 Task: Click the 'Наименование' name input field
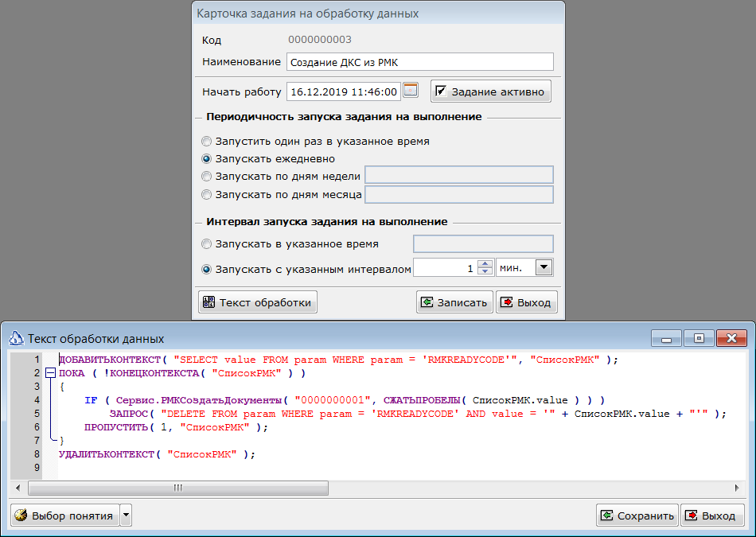tap(420, 62)
